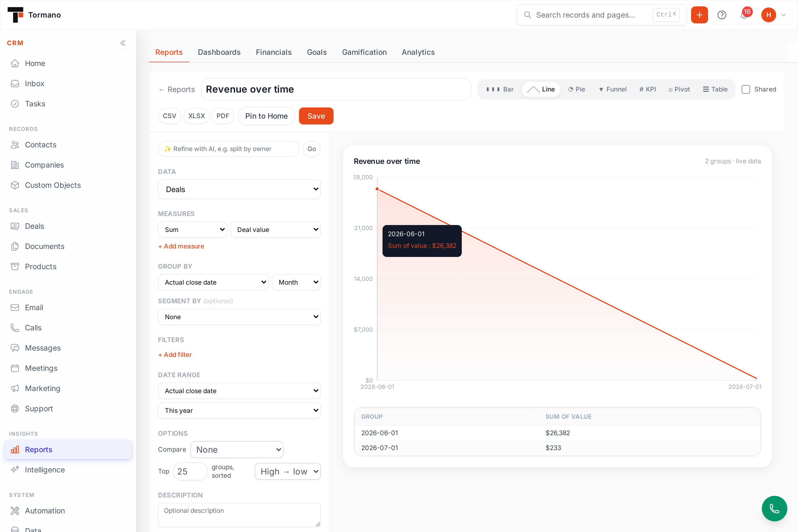Click the Go button for AI refine

[x=312, y=149]
